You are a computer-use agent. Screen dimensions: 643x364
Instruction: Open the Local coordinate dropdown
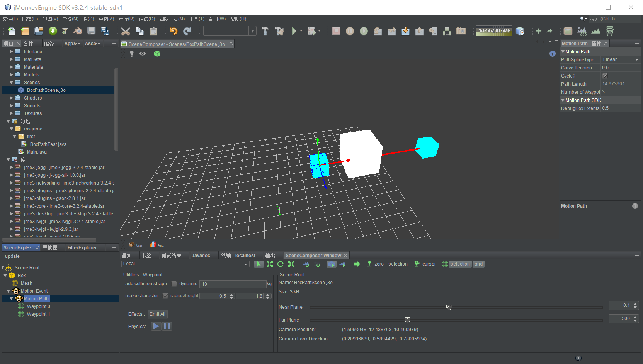coord(185,264)
